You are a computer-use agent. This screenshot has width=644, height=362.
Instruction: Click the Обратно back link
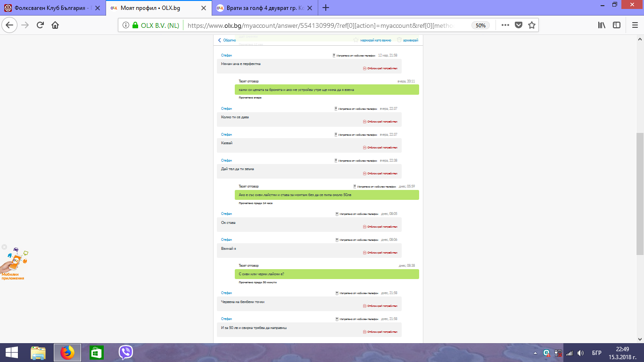(x=227, y=41)
